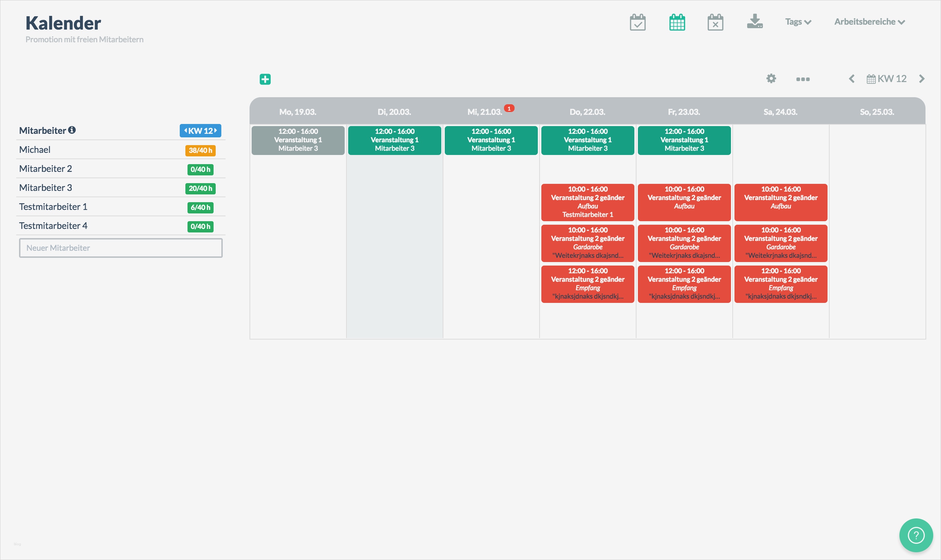Click the info icon beside Mitarbeiter
Viewport: 941px width, 560px height.
[72, 130]
